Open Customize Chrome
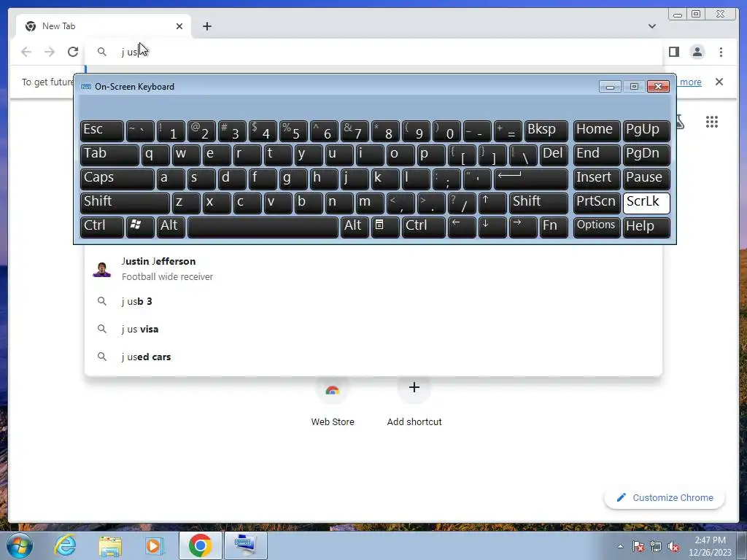Image resolution: width=747 pixels, height=560 pixels. [x=665, y=497]
